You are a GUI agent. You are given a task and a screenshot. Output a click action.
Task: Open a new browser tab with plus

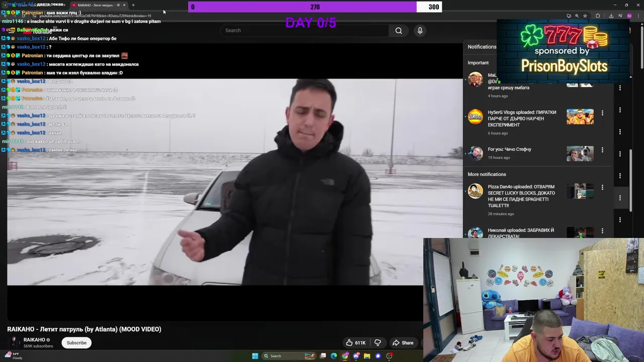[x=133, y=5]
